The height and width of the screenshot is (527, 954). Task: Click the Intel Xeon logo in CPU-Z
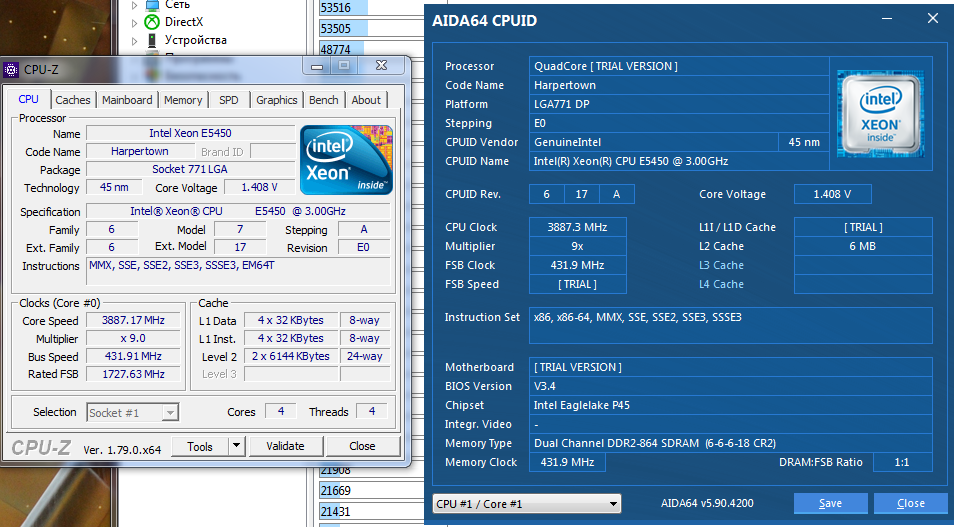tap(346, 160)
